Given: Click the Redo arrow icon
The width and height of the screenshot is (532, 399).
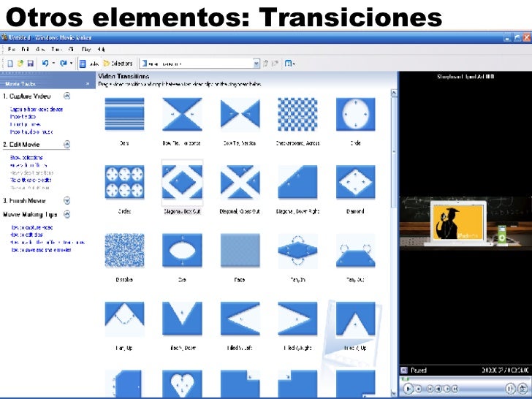Looking at the screenshot, I should pos(63,63).
